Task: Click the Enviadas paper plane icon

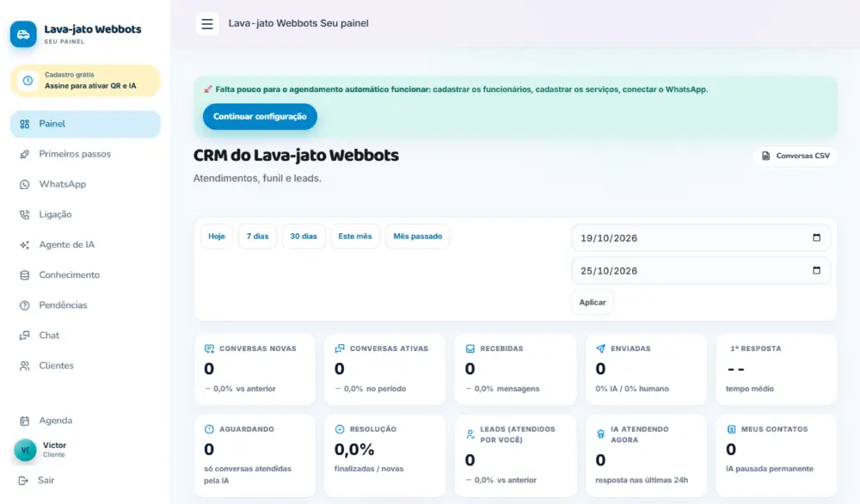Action: pos(600,349)
